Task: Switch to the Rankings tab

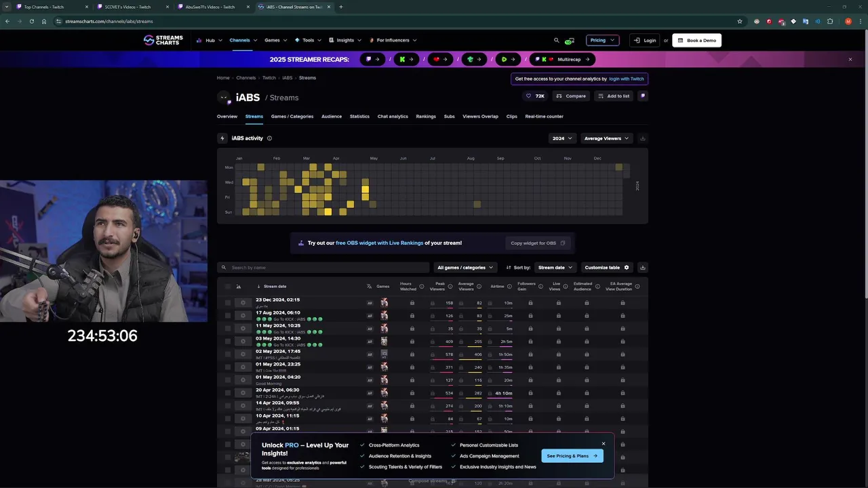Action: [426, 117]
